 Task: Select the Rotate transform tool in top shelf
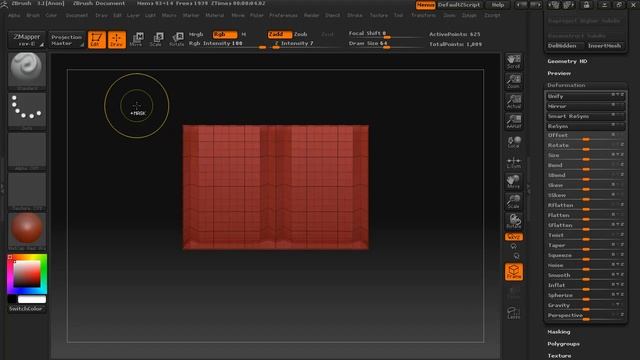click(176, 40)
